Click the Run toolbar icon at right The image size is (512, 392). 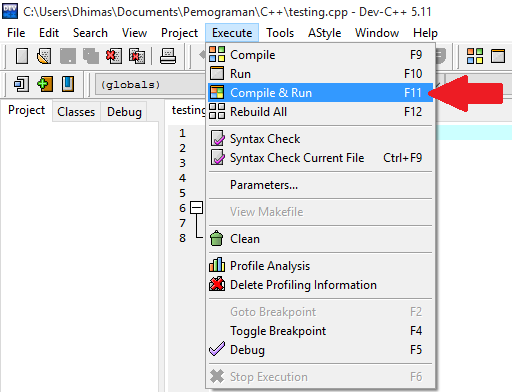pyautogui.click(x=498, y=56)
